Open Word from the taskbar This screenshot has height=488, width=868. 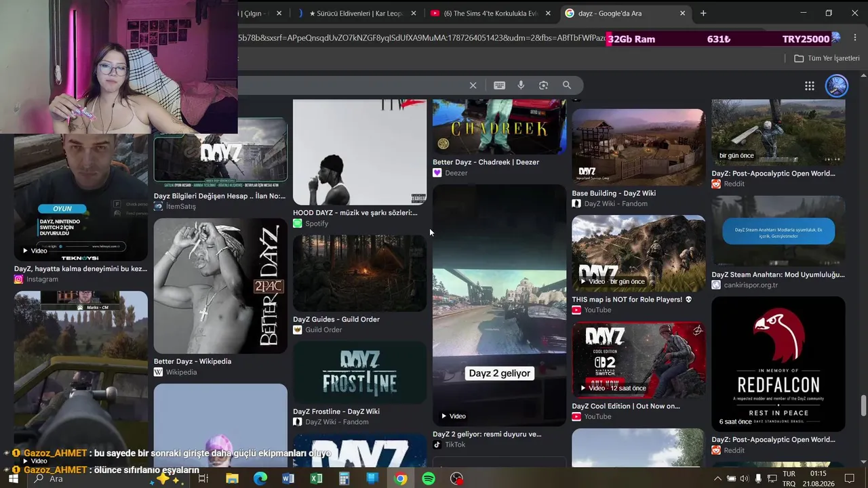[288, 479]
